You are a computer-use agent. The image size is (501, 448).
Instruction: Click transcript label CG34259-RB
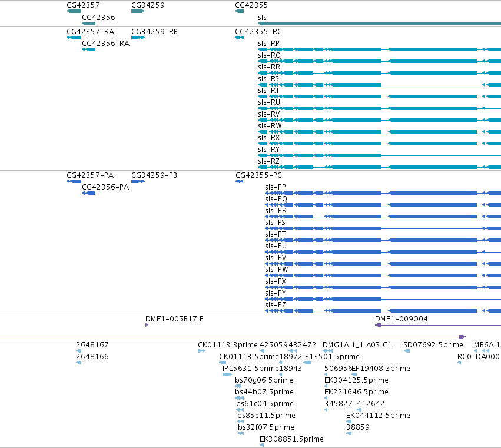(x=154, y=32)
